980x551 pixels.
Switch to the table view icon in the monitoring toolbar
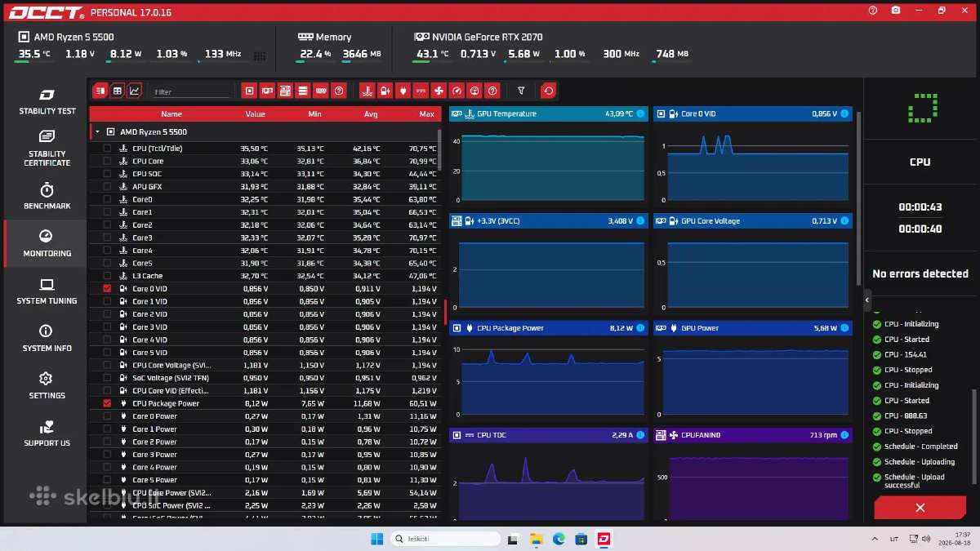pyautogui.click(x=118, y=91)
